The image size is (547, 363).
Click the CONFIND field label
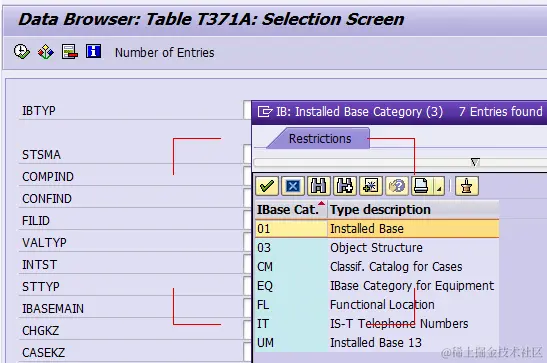[47, 199]
